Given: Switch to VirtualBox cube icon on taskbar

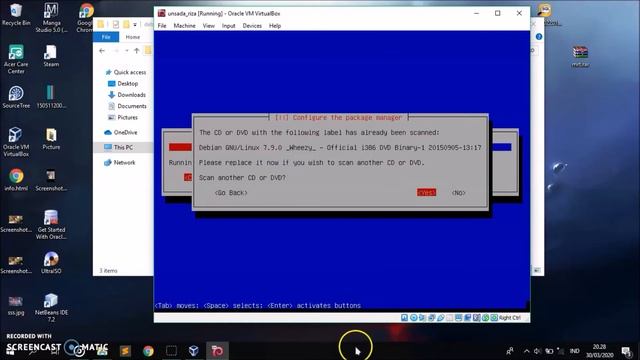Looking at the screenshot, I should 194,351.
